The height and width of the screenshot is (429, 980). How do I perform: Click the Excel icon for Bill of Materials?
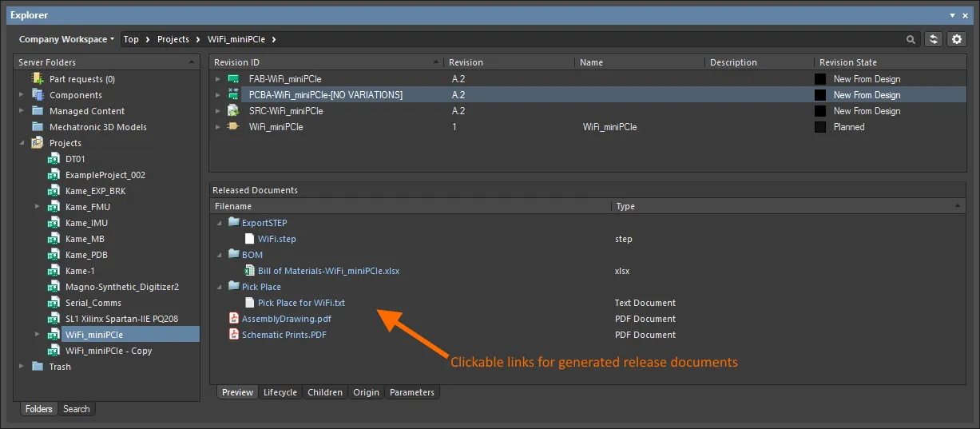click(x=249, y=271)
